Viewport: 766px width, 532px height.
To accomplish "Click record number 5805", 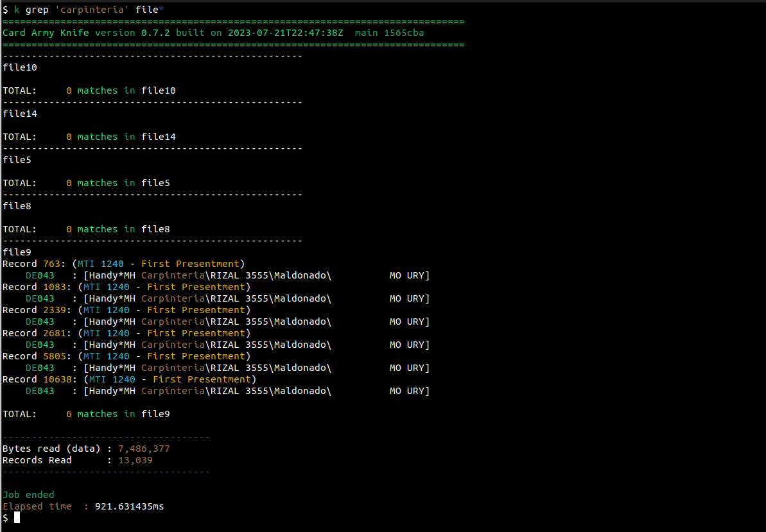I will 54,356.
